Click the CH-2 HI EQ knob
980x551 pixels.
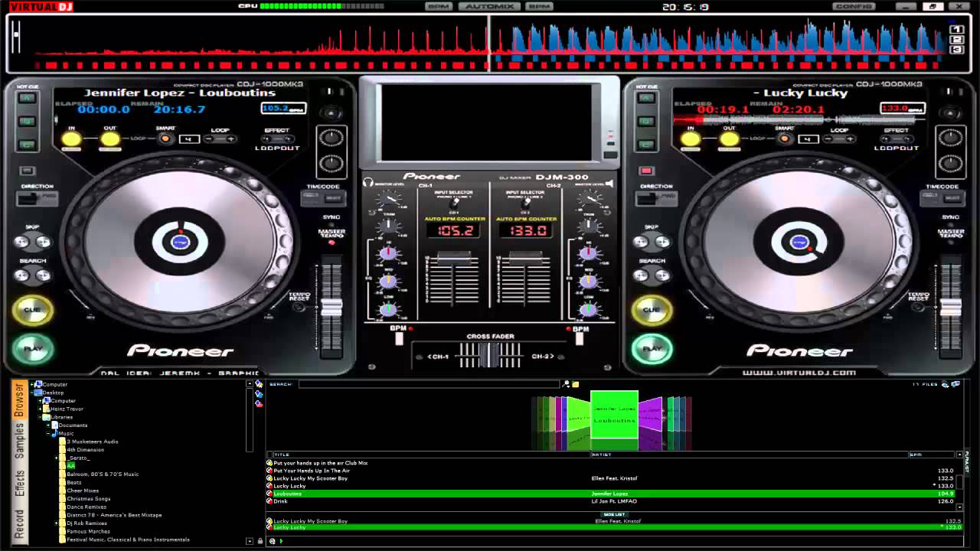(588, 253)
